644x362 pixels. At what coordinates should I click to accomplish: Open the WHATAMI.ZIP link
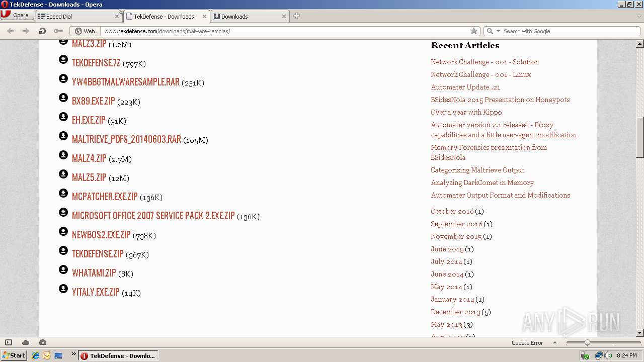(94, 273)
